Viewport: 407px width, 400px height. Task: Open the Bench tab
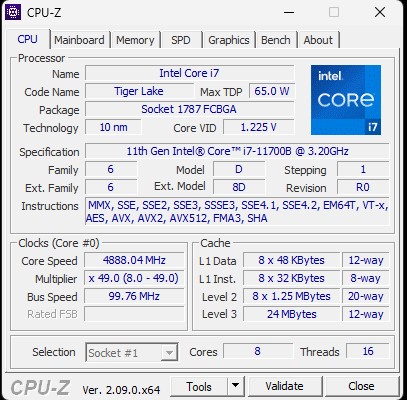click(x=276, y=40)
